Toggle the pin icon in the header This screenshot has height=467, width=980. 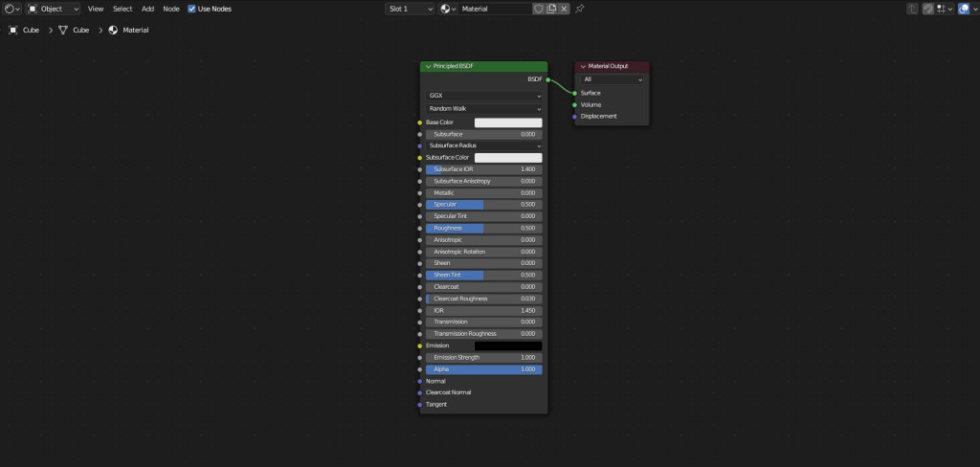(x=580, y=9)
